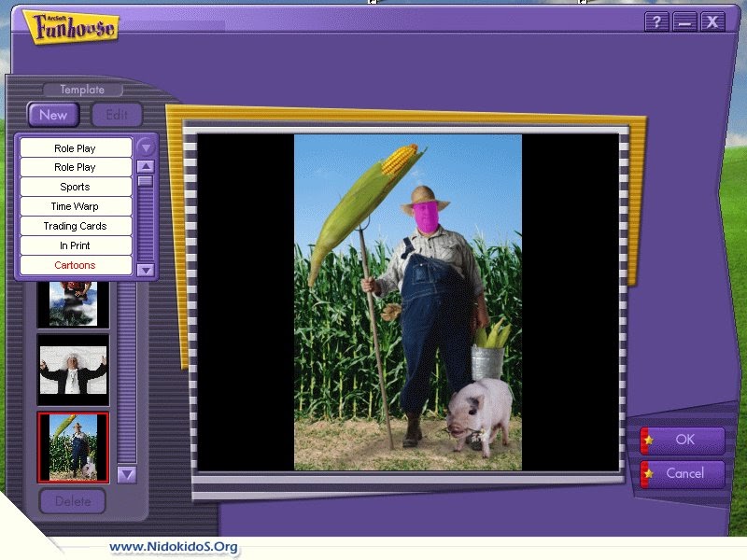
Task: Click the category list scrollbar thumb
Action: (146, 181)
